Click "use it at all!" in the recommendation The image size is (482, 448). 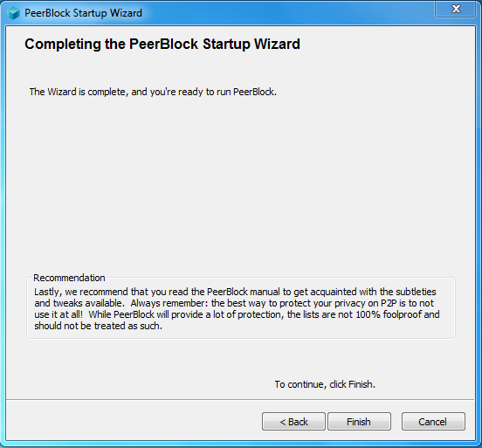click(x=59, y=314)
